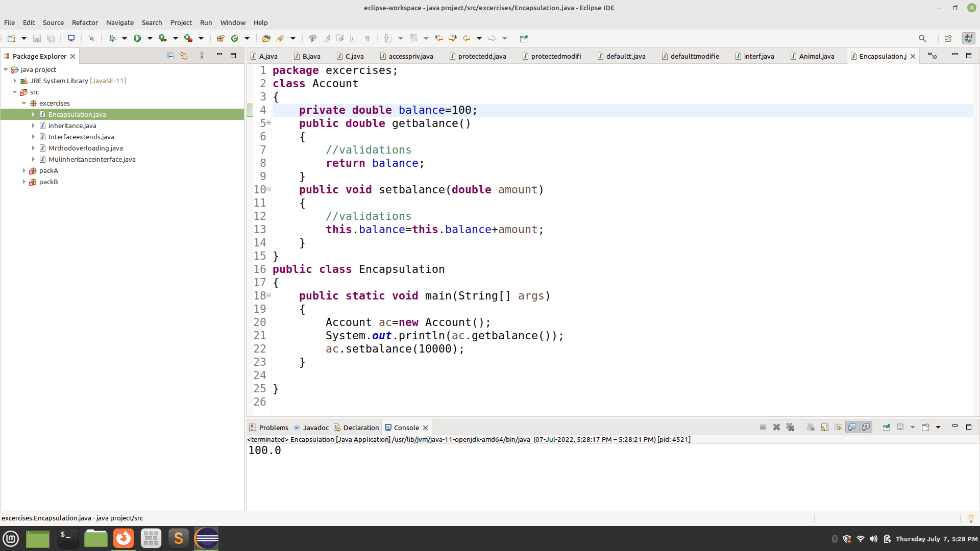The height and width of the screenshot is (551, 980).
Task: Click the Open Type icon in toolbar
Action: click(266, 38)
